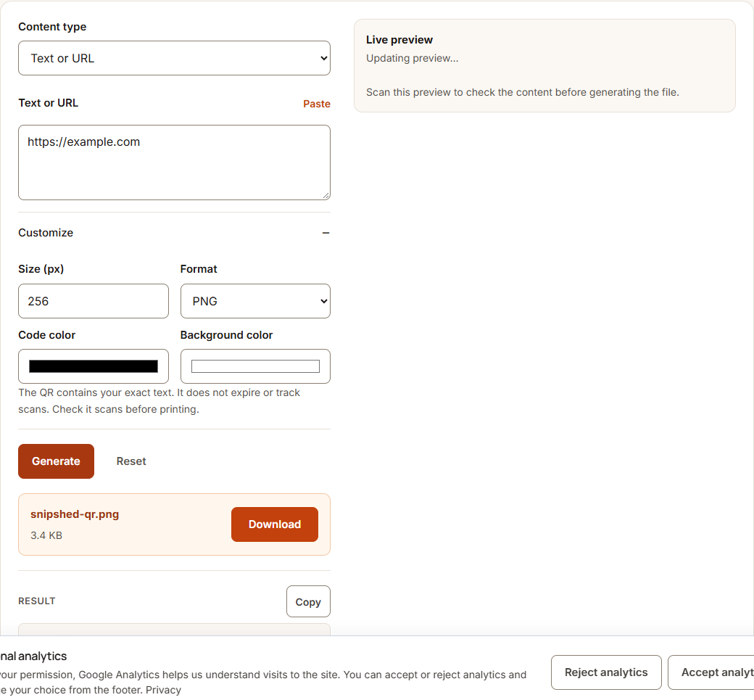Open the Content type dropdown
This screenshot has height=700, width=754.
pos(174,58)
